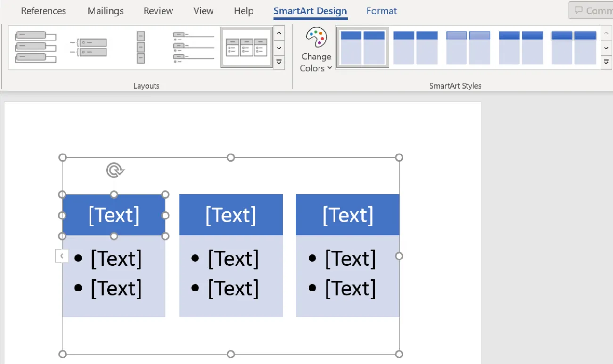Toggle open the SmartArt text pane

click(x=62, y=255)
